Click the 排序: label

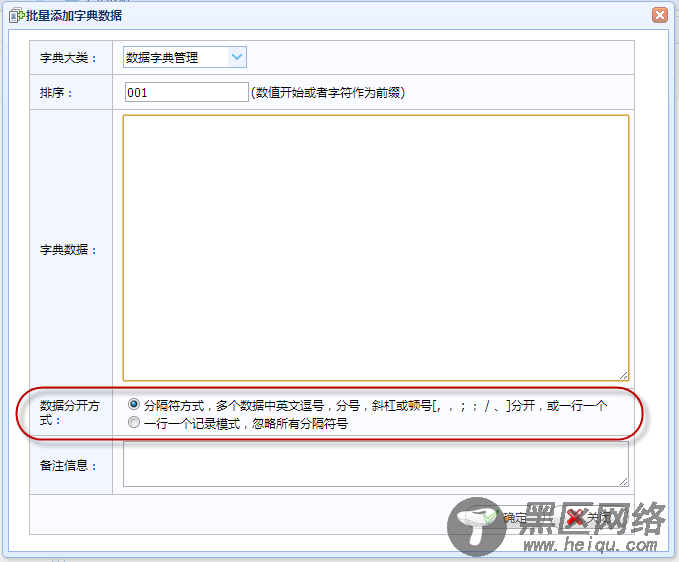coord(56,93)
